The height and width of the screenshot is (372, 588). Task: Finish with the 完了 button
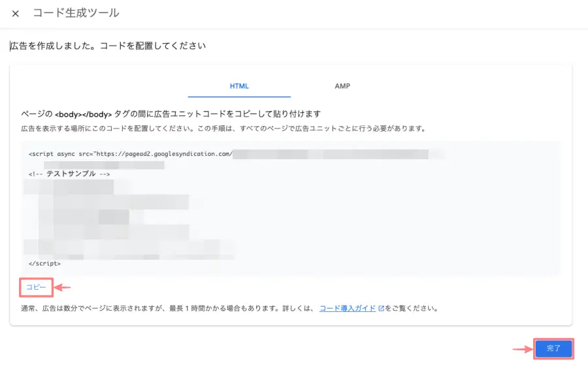click(553, 349)
